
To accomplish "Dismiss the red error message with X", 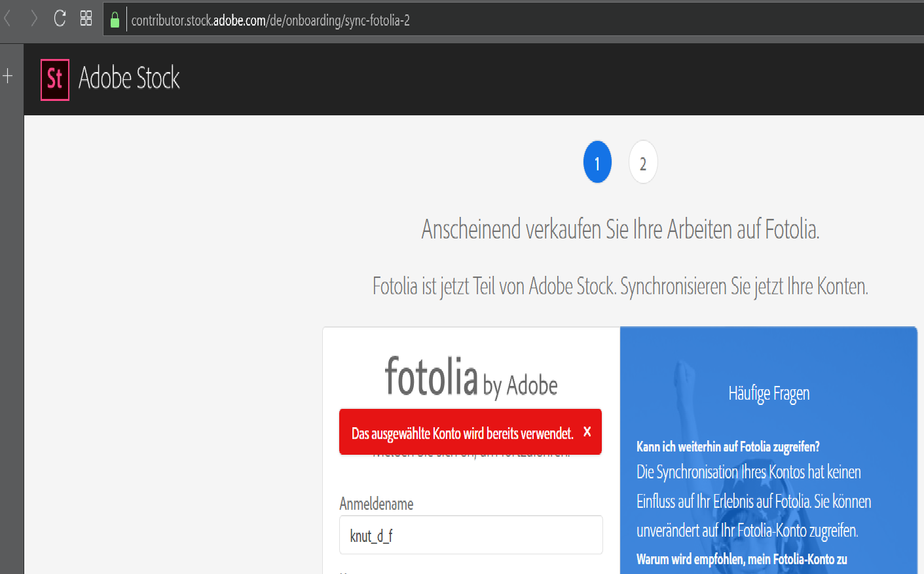I will click(587, 431).
